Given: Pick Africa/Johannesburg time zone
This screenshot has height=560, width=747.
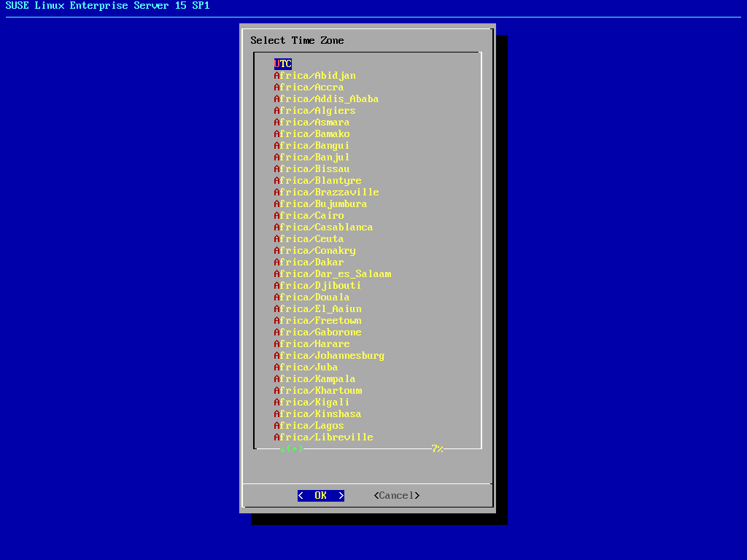Looking at the screenshot, I should pyautogui.click(x=329, y=356).
